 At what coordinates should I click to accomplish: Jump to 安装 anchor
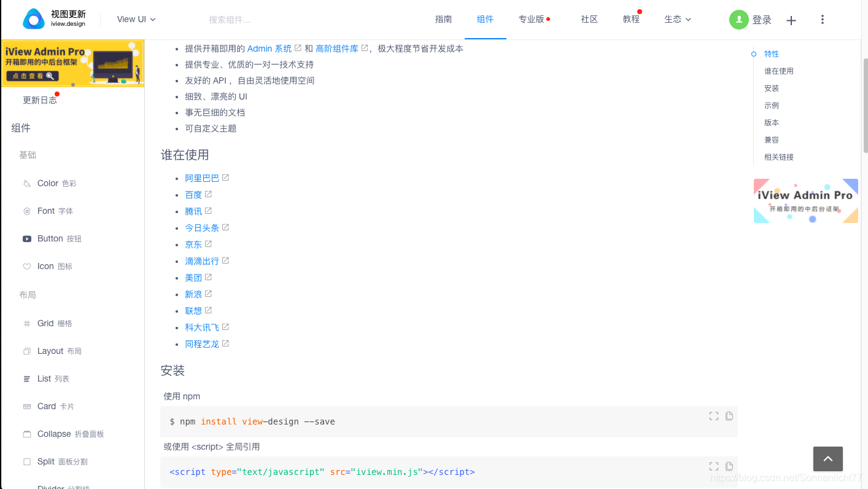(x=772, y=88)
